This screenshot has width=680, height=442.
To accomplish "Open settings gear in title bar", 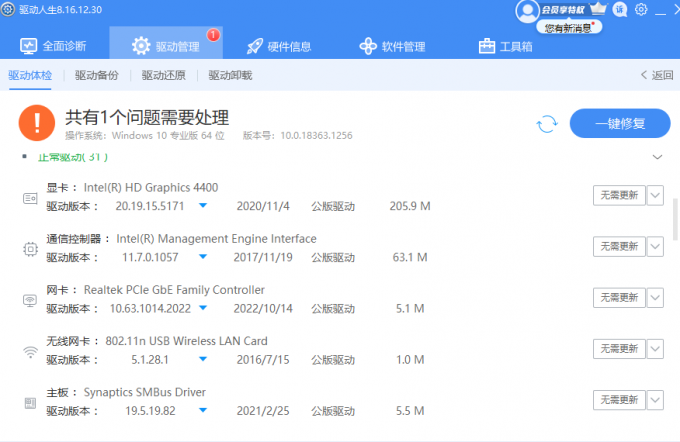I will tap(641, 9).
